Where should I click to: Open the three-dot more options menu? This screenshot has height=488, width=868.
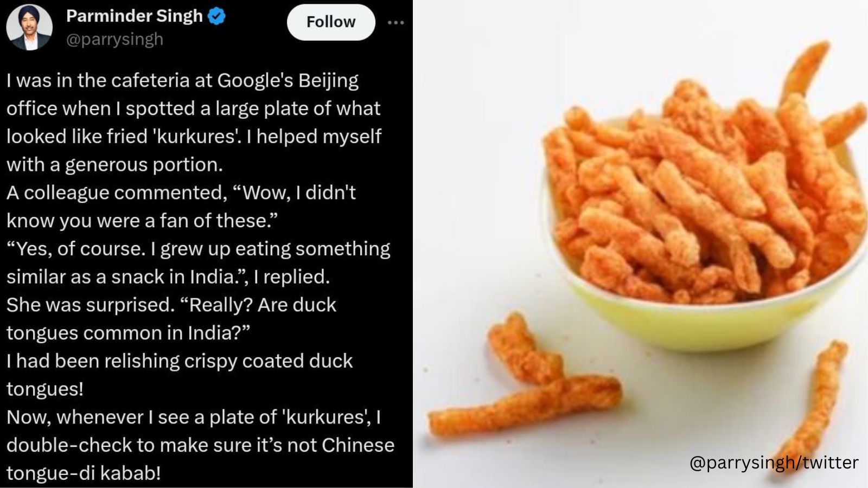pyautogui.click(x=396, y=23)
